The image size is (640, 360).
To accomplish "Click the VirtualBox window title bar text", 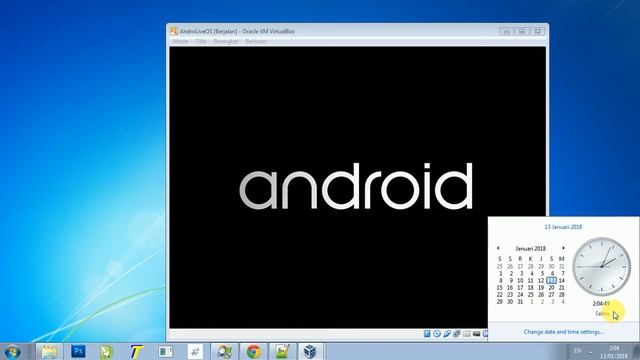I will 237,31.
